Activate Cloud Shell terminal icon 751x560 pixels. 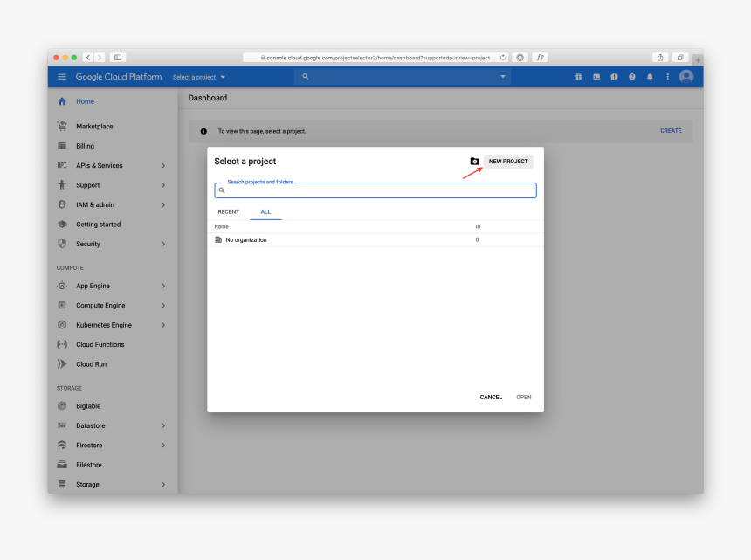tap(596, 77)
